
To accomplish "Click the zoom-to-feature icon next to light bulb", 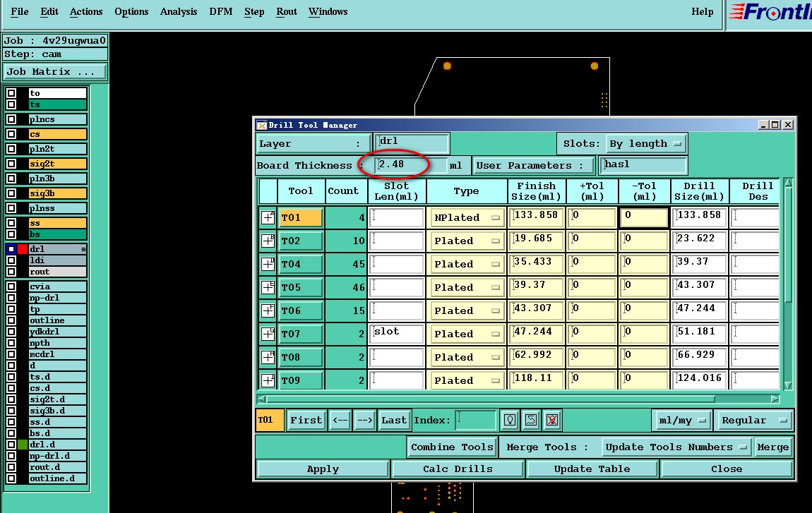I will [x=531, y=421].
